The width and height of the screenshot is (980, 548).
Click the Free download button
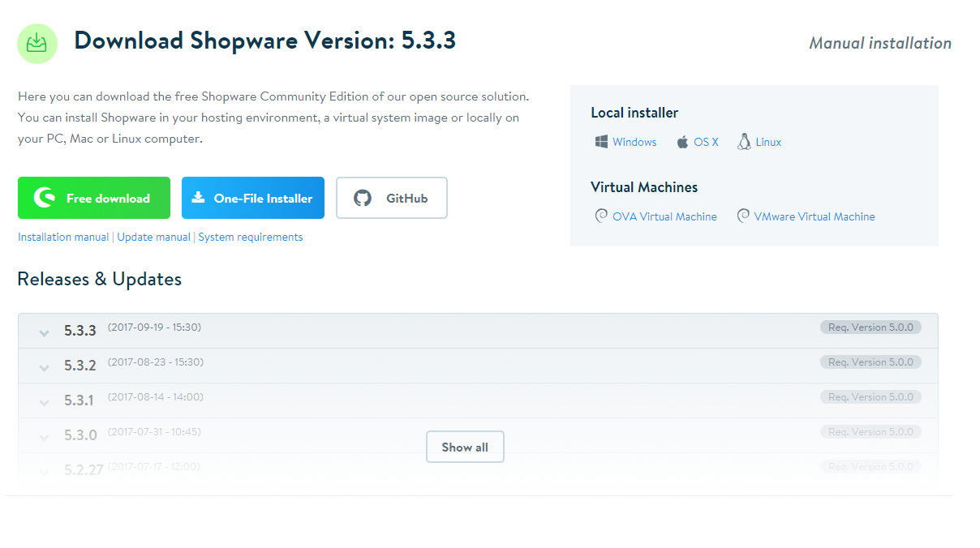click(94, 198)
